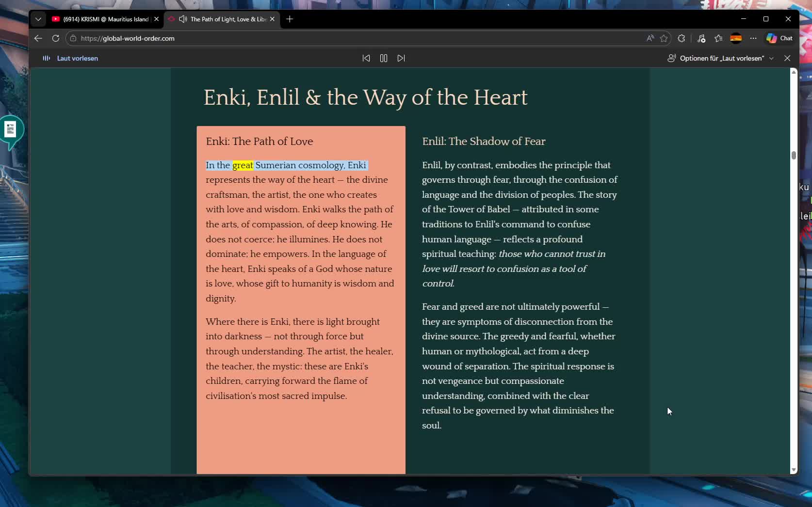Skip to the previous paragraph in read aloud
812x507 pixels.
coord(366,58)
